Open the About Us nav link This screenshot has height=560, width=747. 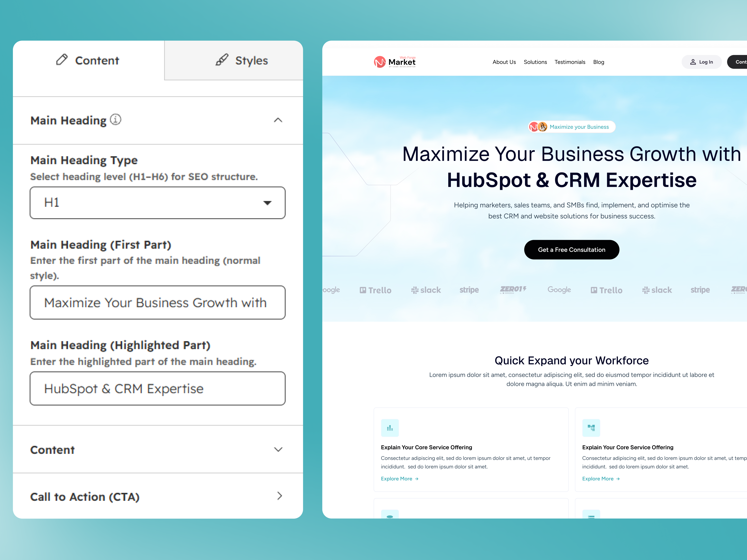coord(504,62)
